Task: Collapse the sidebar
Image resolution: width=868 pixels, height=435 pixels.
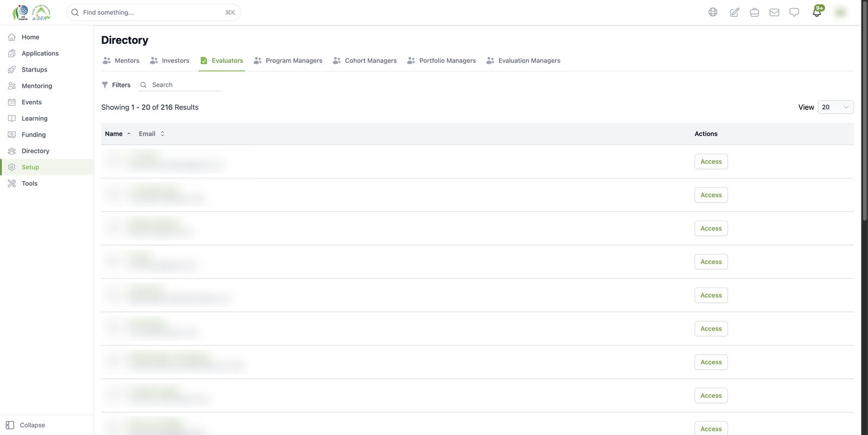Action: click(25, 425)
